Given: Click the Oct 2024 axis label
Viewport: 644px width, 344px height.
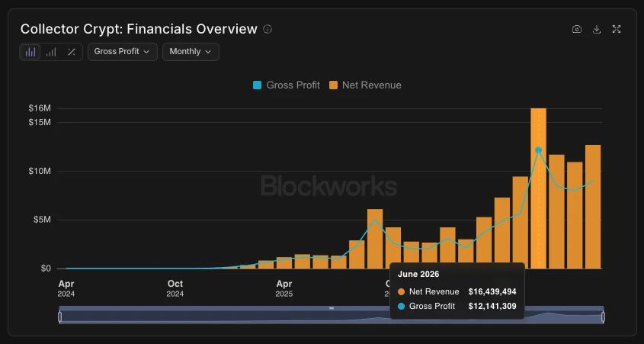Looking at the screenshot, I should pyautogui.click(x=175, y=288).
